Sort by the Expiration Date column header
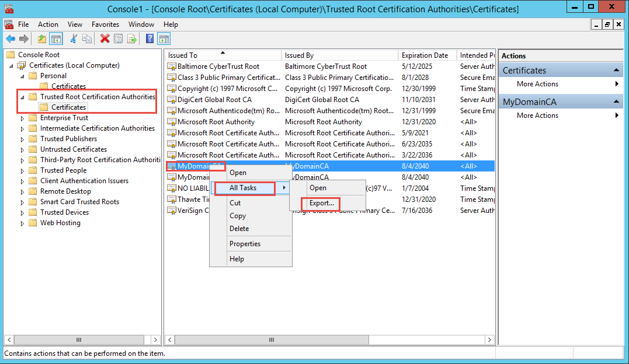The height and width of the screenshot is (364, 629). [428, 55]
